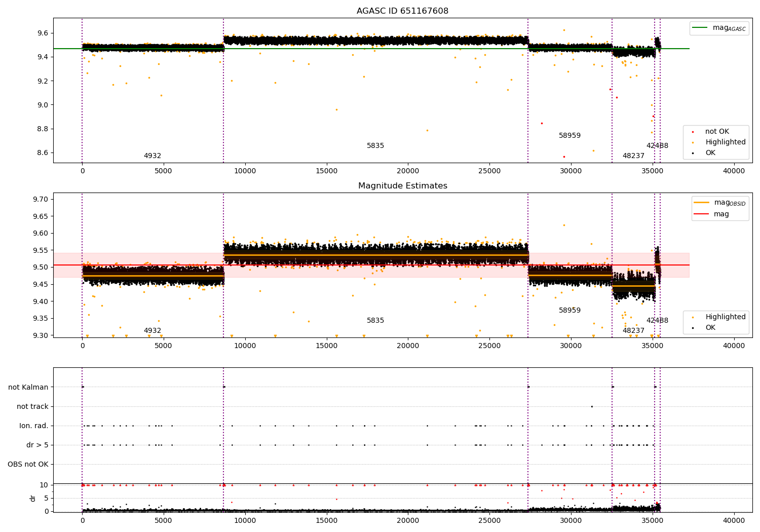The width and height of the screenshot is (760, 532).
Task: Click OBSID label 42488 in top plot
Action: click(657, 146)
